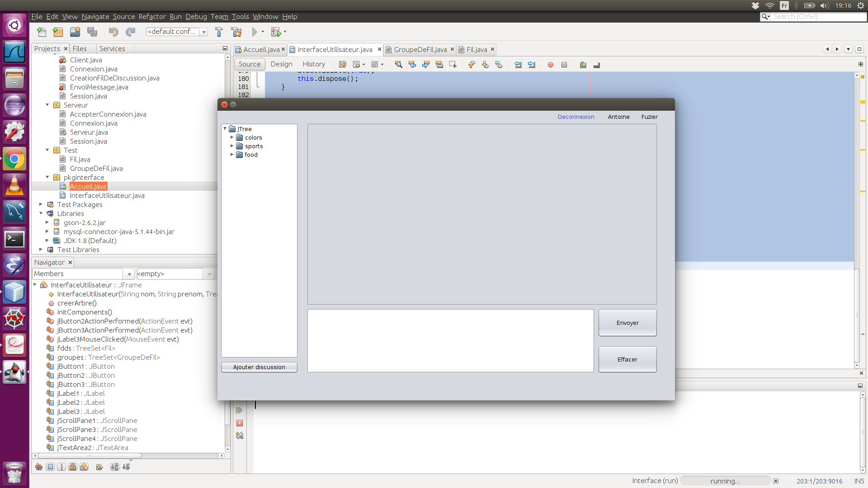
Task: Expand the sports node in JTree
Action: tap(232, 146)
